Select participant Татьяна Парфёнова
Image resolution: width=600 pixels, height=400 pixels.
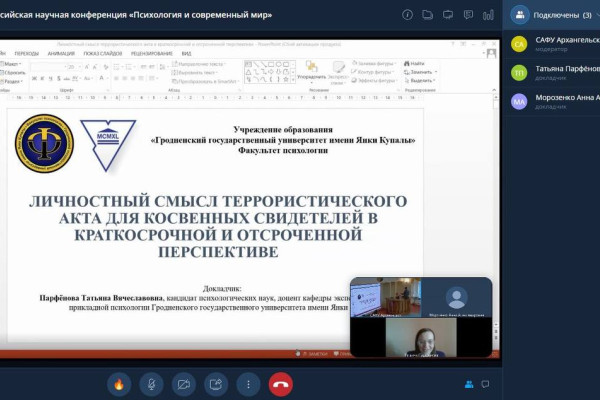point(553,72)
